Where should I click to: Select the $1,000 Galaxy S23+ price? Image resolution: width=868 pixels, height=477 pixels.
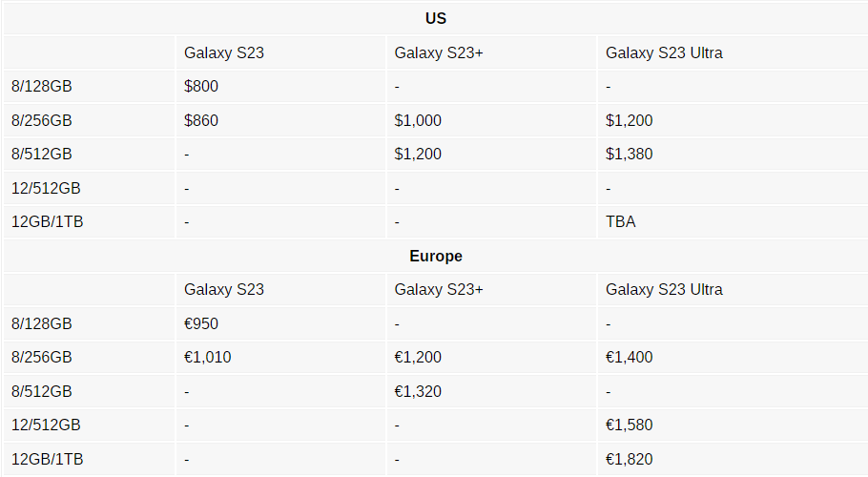point(418,121)
